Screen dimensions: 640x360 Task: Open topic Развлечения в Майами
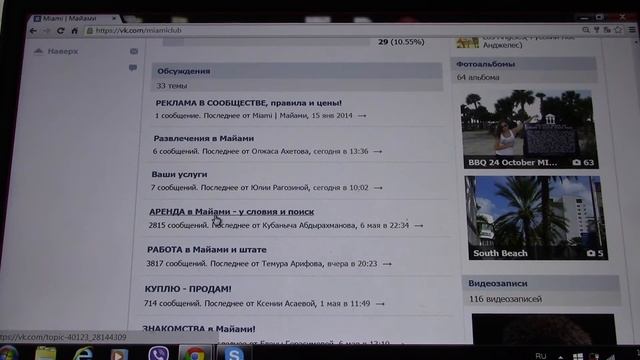click(204, 138)
